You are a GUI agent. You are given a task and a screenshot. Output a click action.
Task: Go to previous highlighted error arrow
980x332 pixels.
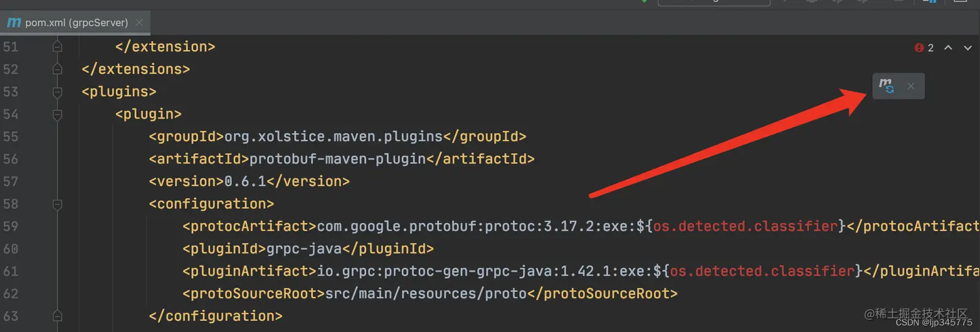[x=948, y=48]
